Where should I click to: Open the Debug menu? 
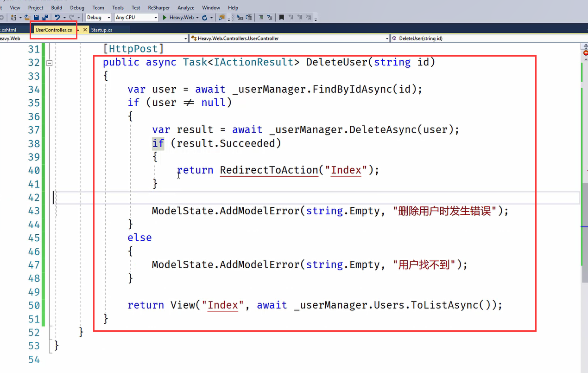pyautogui.click(x=77, y=7)
